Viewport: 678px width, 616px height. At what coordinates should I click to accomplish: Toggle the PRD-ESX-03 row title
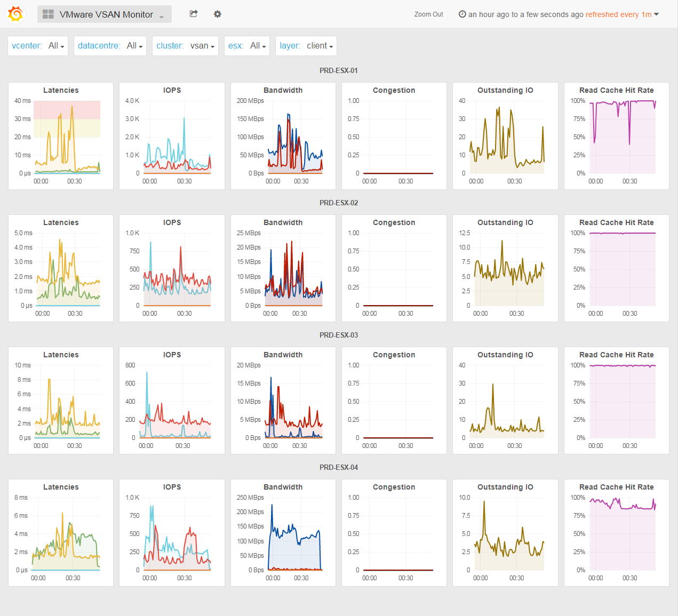(x=339, y=335)
